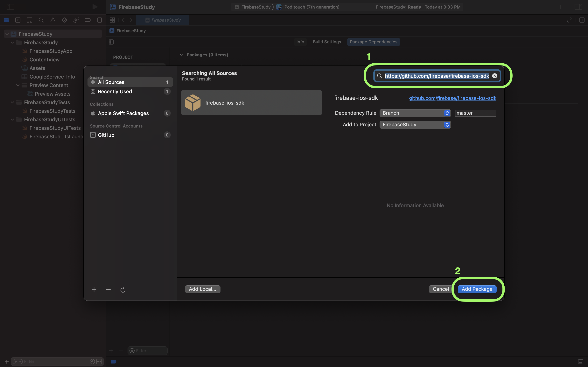The height and width of the screenshot is (367, 588).
Task: Click the add file plus in navigator
Action: point(7,362)
